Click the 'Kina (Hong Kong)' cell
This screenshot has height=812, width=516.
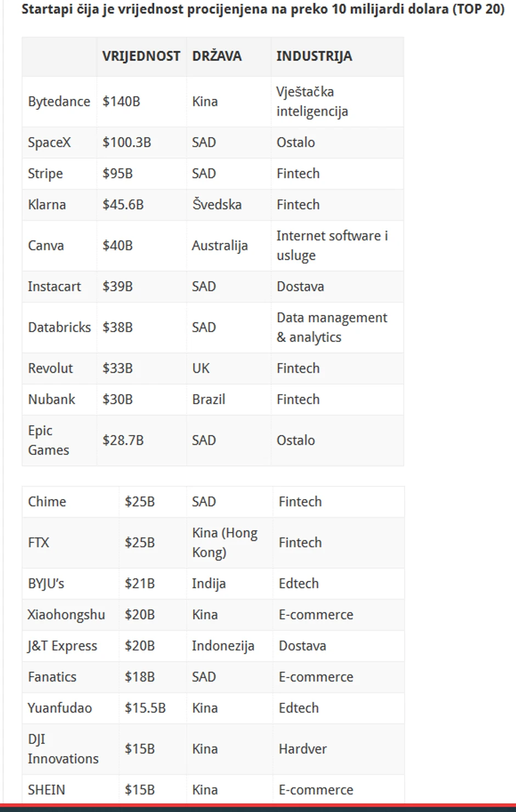tap(225, 542)
